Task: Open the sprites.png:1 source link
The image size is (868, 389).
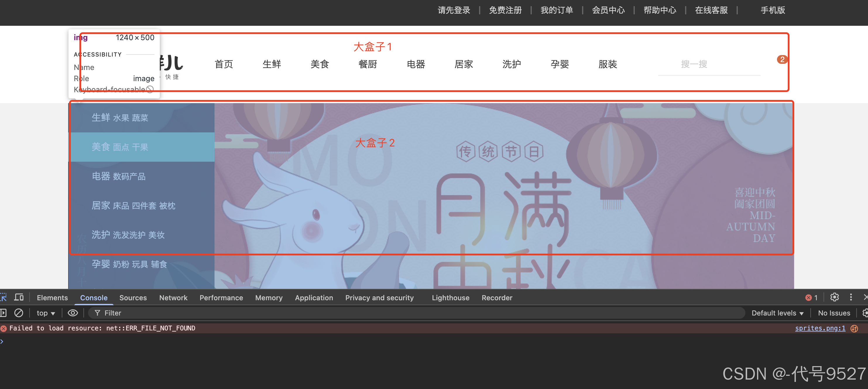Action: [820, 328]
